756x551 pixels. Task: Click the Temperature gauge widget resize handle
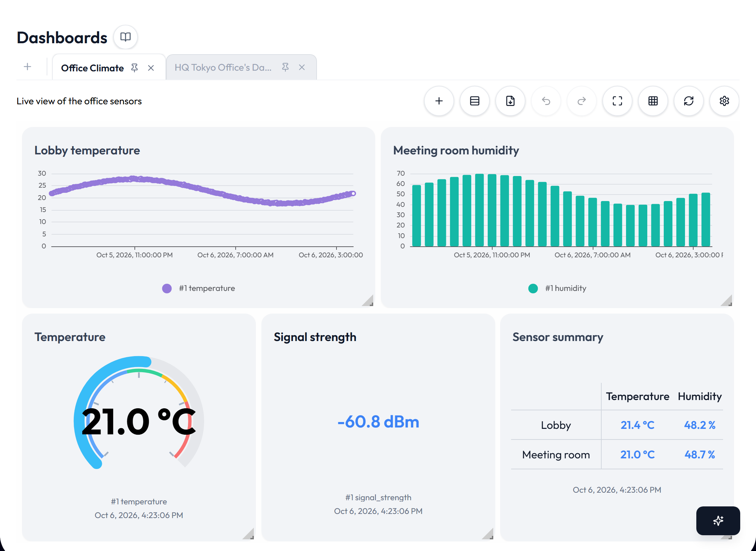coord(248,534)
